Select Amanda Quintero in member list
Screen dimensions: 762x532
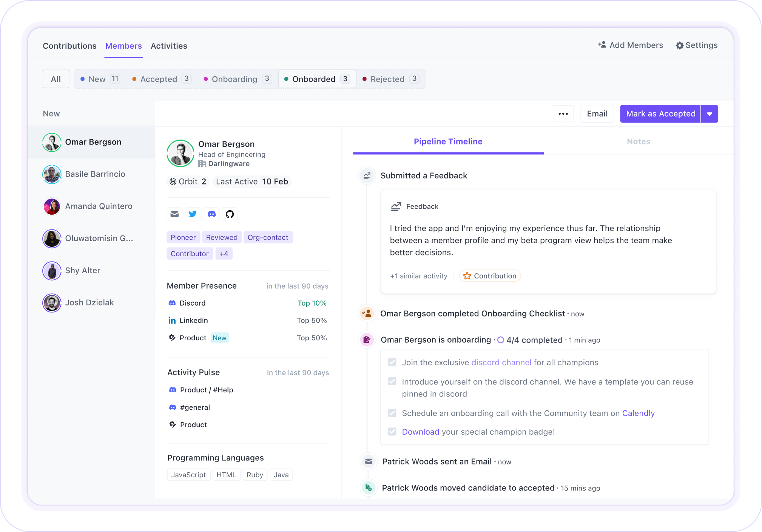[98, 206]
